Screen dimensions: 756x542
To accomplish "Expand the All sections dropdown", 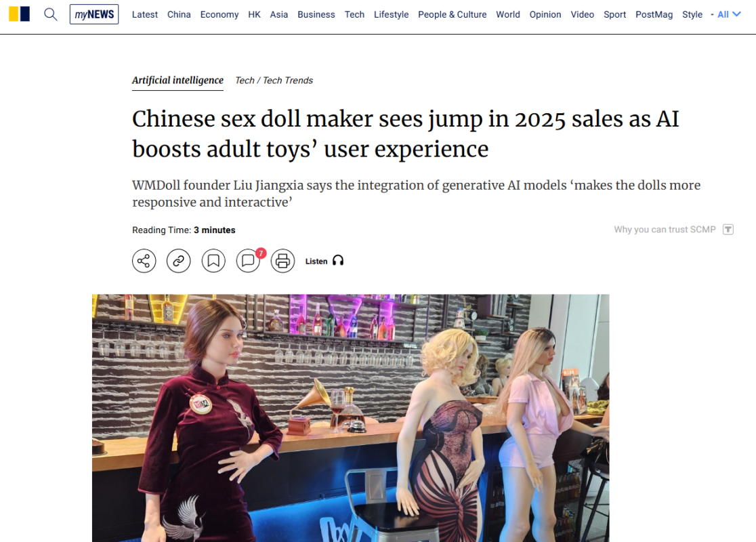I will (x=729, y=14).
